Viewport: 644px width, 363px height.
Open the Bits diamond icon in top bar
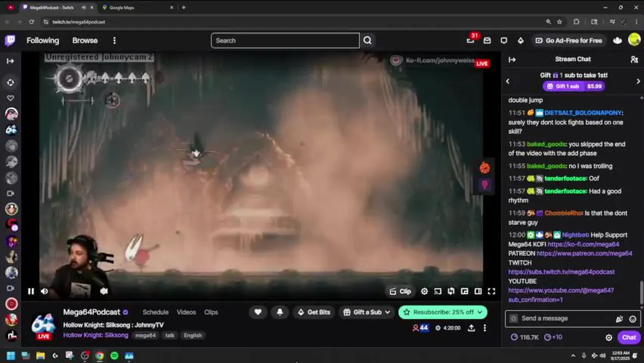click(x=521, y=40)
